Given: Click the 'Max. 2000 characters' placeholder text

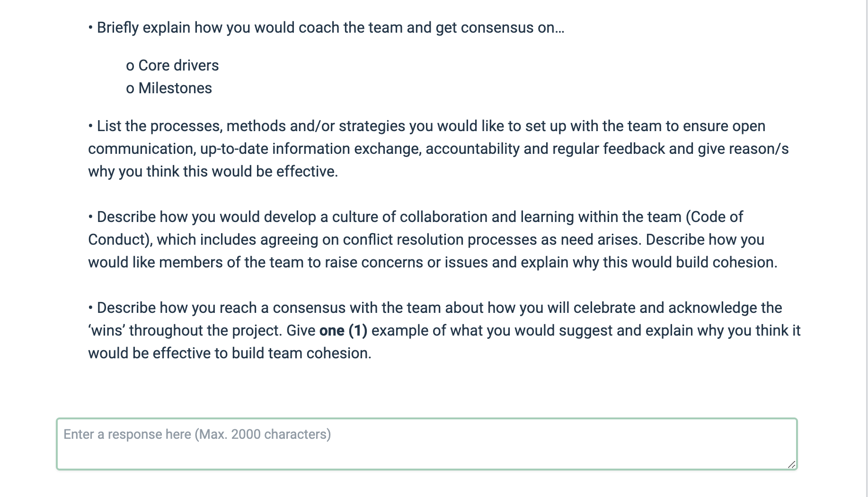Looking at the screenshot, I should point(263,434).
